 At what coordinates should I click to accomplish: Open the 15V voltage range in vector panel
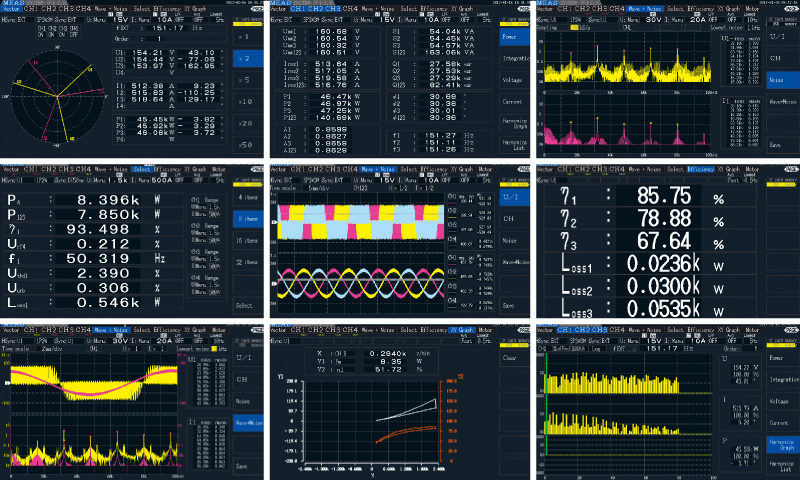(x=120, y=17)
